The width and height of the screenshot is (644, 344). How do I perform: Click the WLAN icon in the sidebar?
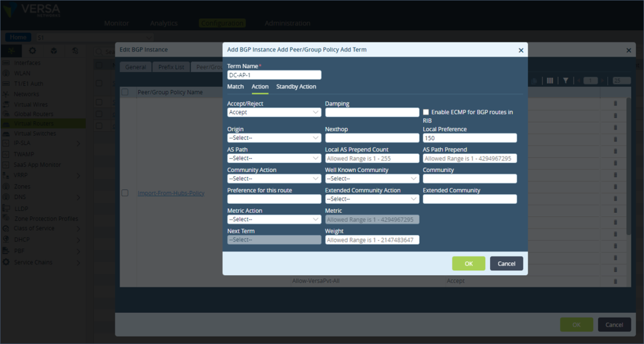[x=6, y=73]
